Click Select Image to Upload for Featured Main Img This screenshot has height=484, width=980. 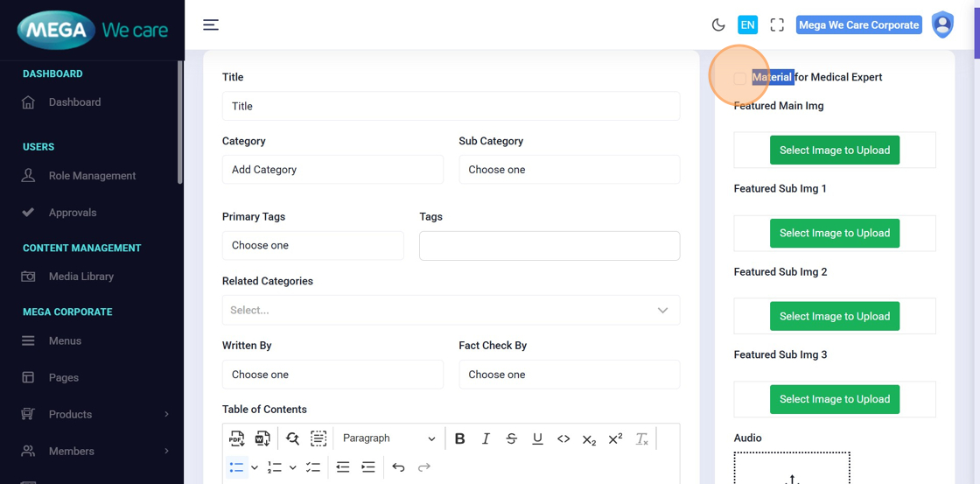click(x=834, y=151)
